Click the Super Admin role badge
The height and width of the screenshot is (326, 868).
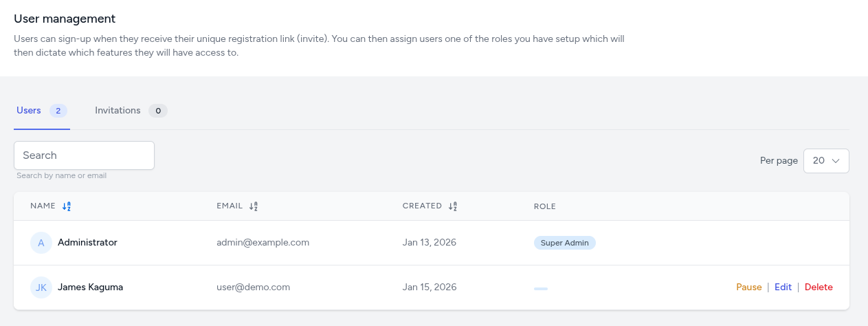tap(564, 243)
